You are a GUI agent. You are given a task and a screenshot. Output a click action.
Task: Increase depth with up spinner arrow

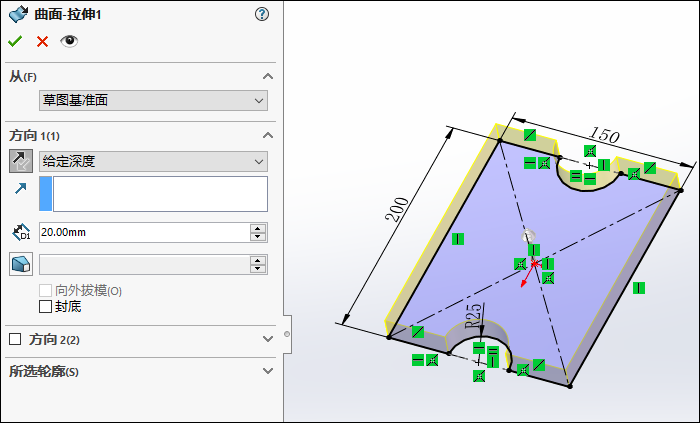pyautogui.click(x=258, y=228)
